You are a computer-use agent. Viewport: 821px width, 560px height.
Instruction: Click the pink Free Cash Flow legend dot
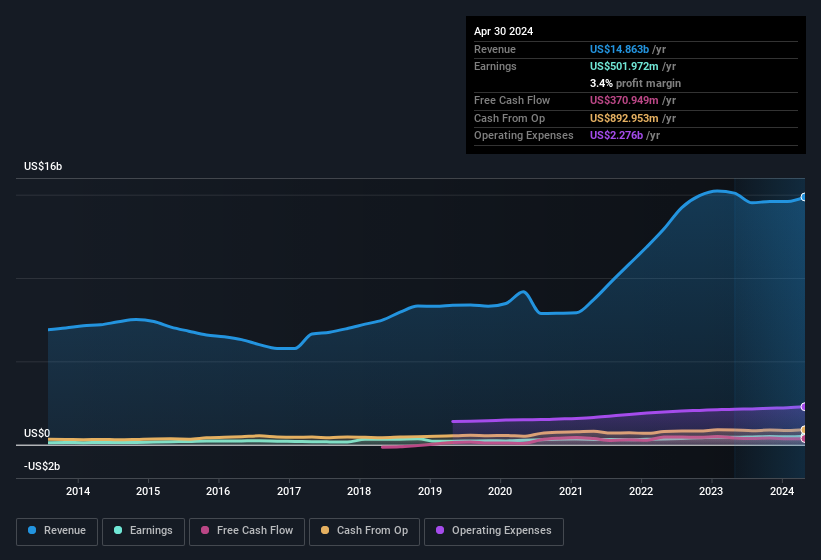pyautogui.click(x=206, y=531)
